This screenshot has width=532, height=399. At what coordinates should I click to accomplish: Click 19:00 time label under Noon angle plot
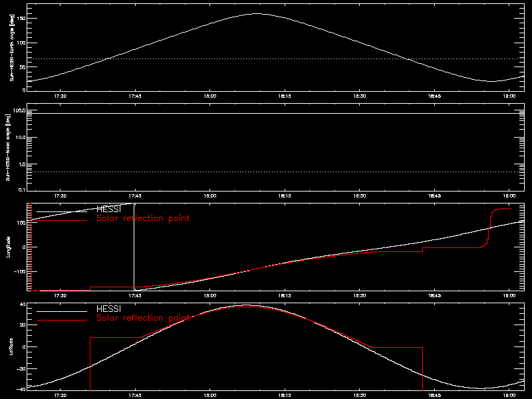(x=509, y=196)
